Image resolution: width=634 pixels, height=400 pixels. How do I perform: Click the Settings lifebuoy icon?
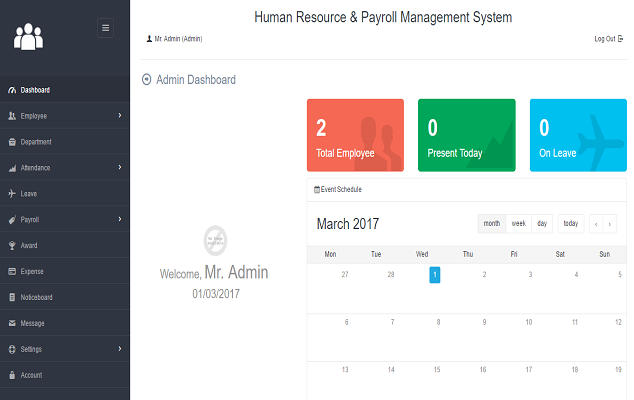[12, 349]
